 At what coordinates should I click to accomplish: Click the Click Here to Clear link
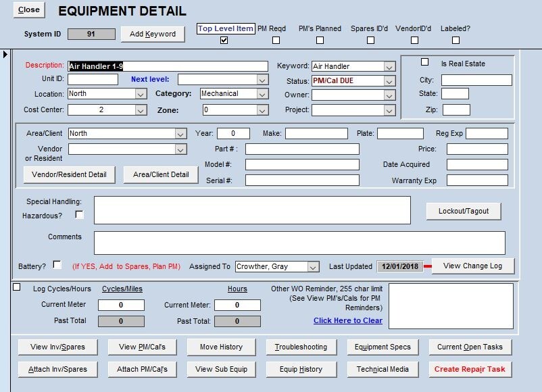coord(347,320)
